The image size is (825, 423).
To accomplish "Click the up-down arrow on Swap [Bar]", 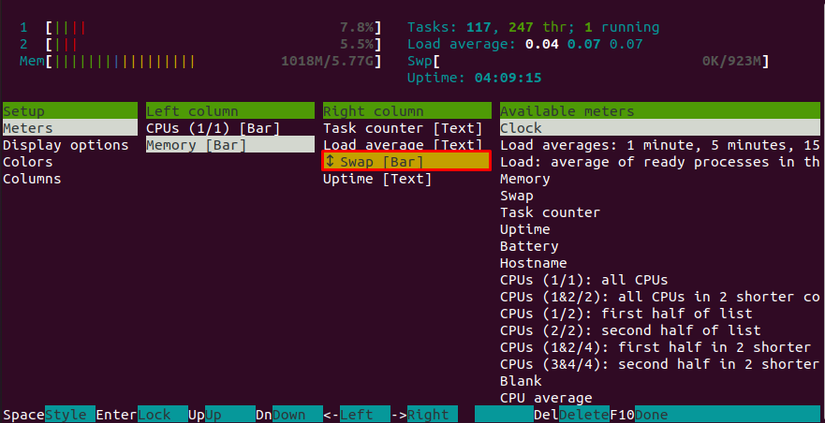I will (330, 162).
